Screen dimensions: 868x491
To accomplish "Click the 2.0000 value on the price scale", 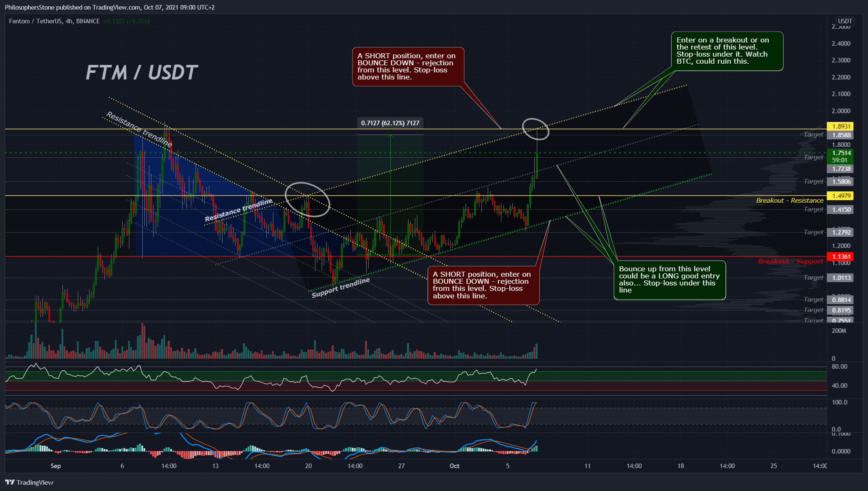I will pos(841,111).
